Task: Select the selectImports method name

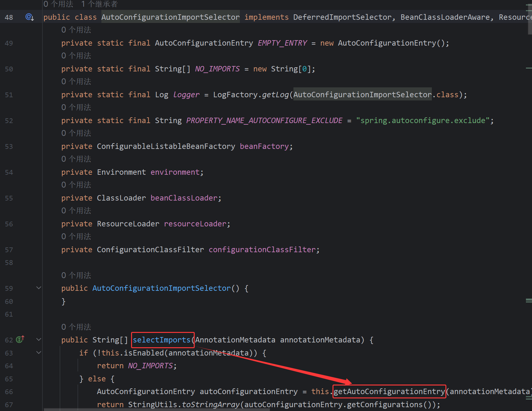Action: 163,340
